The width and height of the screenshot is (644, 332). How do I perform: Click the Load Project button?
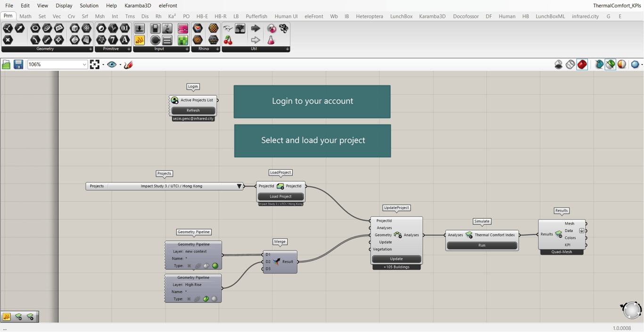point(281,197)
